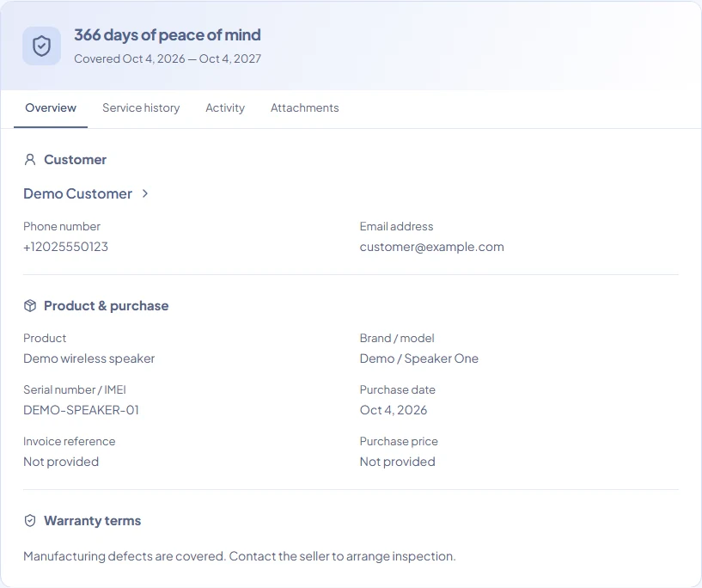Click product value Demo wireless speaker
This screenshot has width=702, height=588.
(89, 358)
